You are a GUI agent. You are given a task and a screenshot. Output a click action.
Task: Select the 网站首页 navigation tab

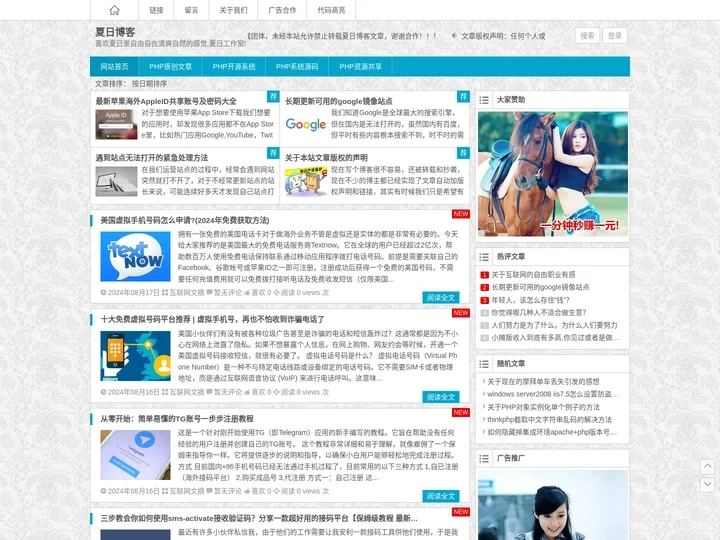pyautogui.click(x=114, y=67)
